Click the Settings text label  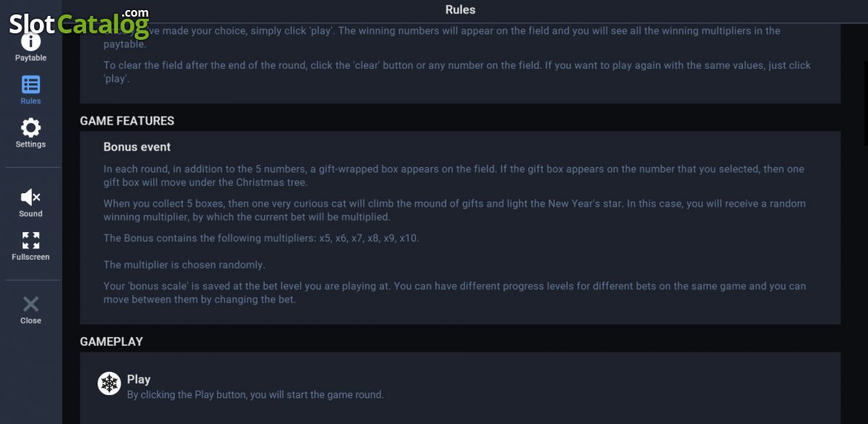30,145
